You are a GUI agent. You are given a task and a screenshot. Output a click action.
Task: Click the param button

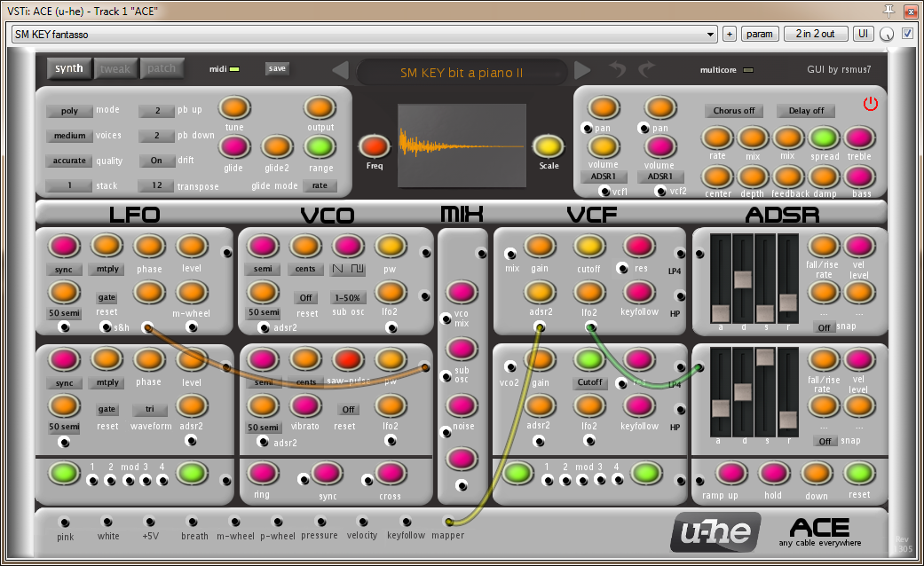coord(760,35)
